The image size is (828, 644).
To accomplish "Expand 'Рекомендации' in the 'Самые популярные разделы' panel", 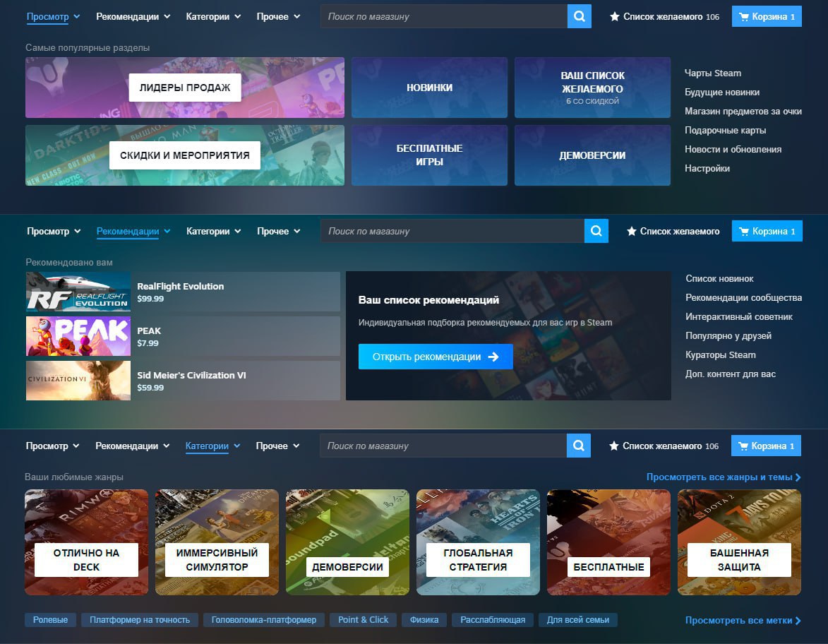I will click(133, 16).
